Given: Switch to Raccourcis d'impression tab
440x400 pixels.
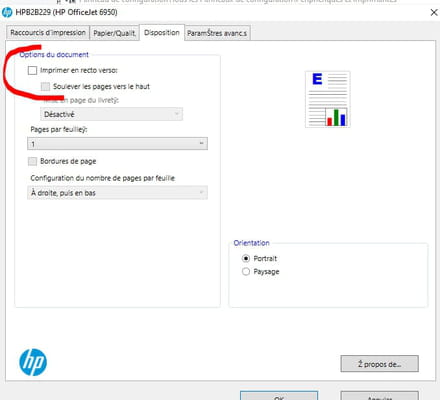Looking at the screenshot, I should tap(48, 33).
